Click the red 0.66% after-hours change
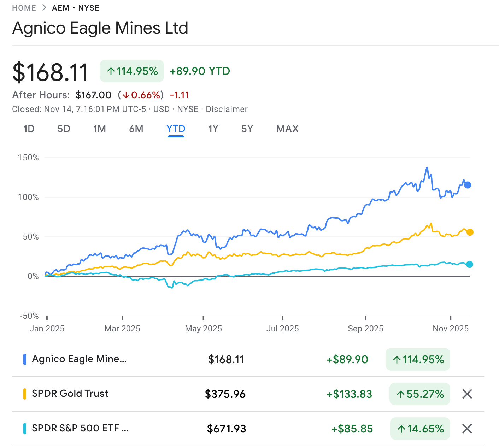Screen dimensions: 499x448 141,95
